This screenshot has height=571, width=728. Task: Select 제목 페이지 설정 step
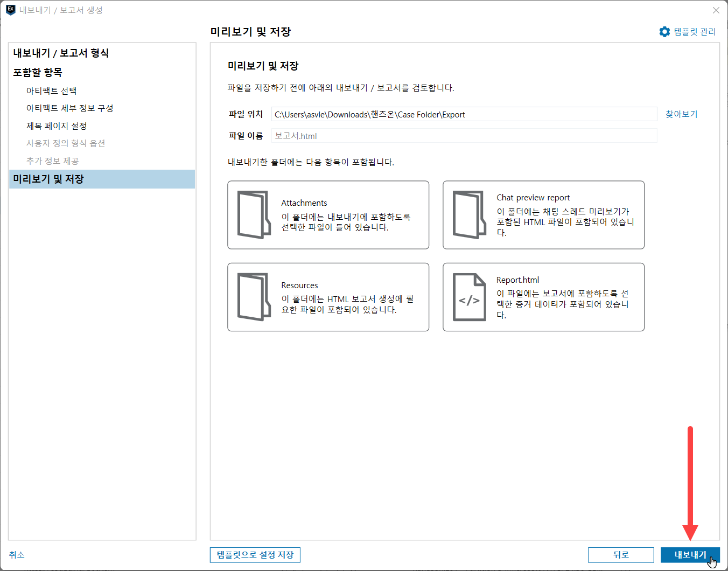pyautogui.click(x=57, y=126)
